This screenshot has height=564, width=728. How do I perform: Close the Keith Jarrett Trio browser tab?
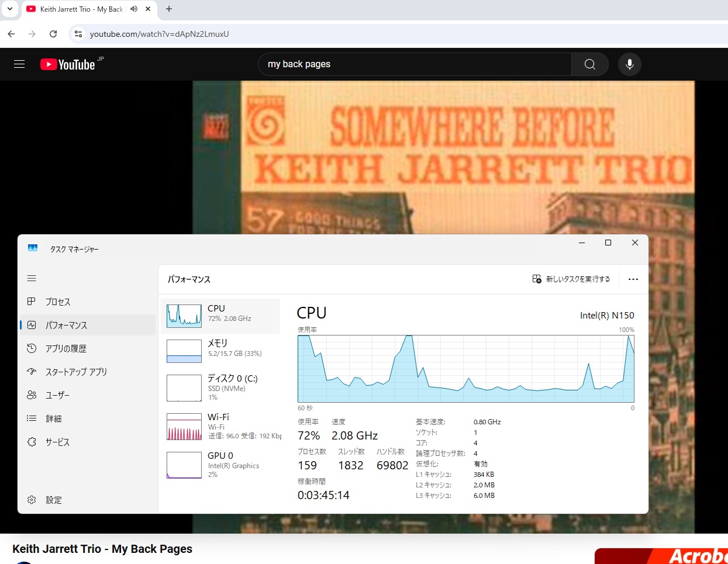click(148, 9)
